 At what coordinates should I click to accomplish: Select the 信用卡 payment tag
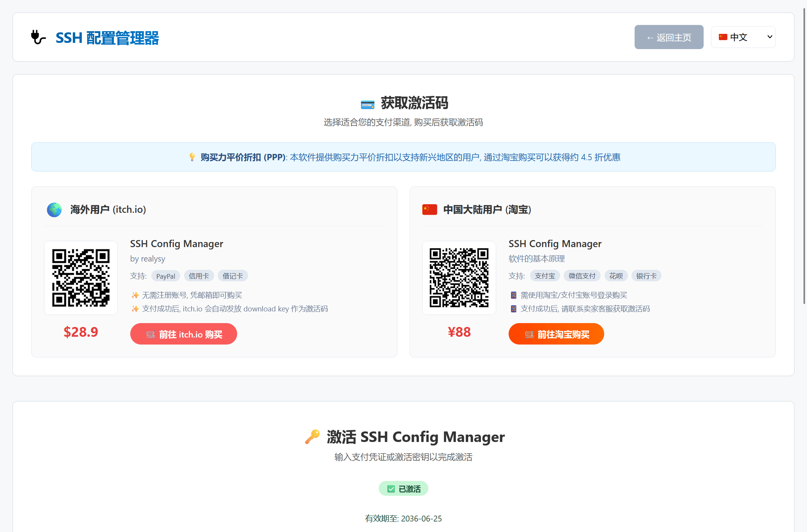(x=199, y=276)
